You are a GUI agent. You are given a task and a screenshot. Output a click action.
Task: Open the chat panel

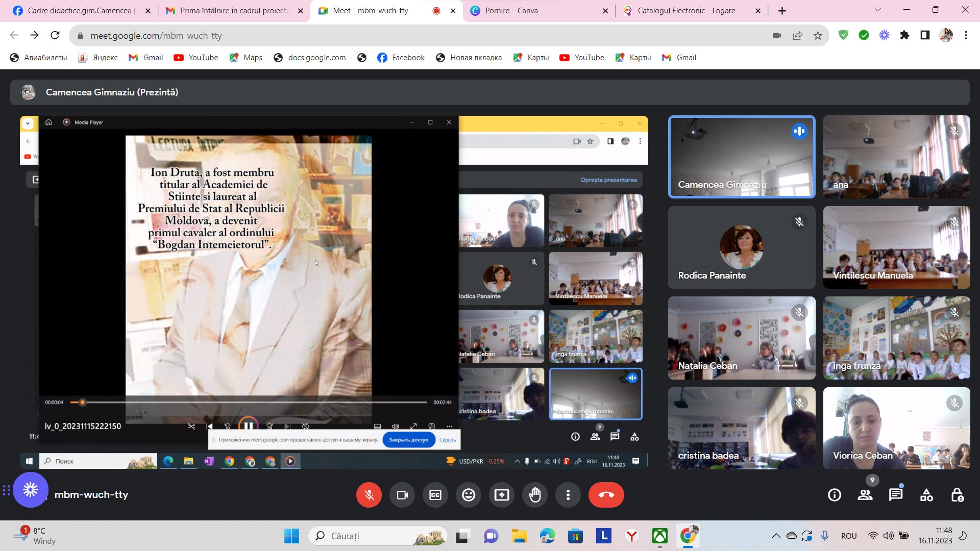896,495
